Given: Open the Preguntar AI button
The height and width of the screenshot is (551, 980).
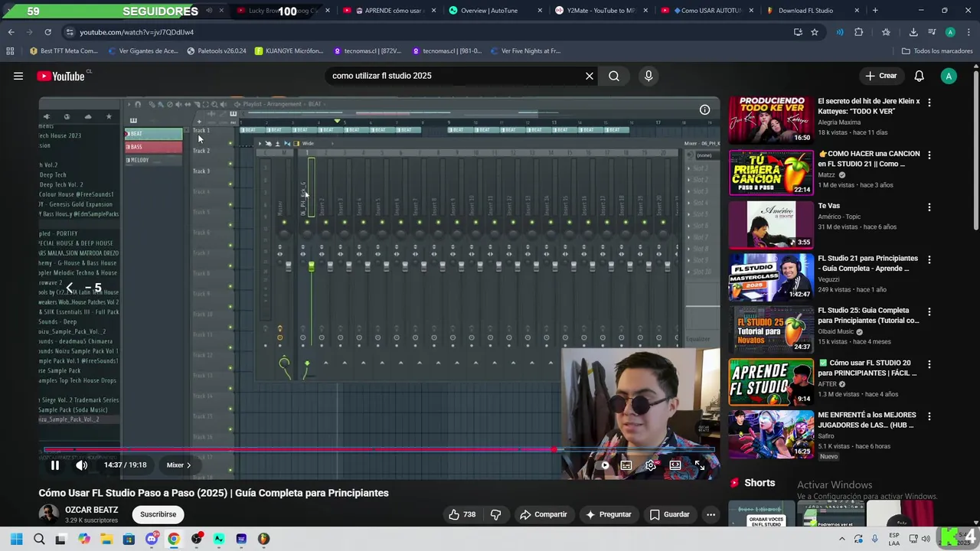Looking at the screenshot, I should 609,514.
